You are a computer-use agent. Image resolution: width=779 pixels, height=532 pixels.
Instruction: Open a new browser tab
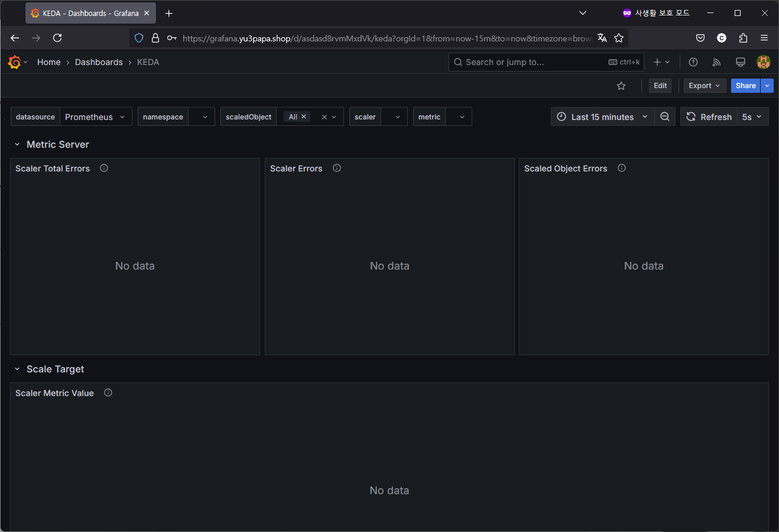169,13
